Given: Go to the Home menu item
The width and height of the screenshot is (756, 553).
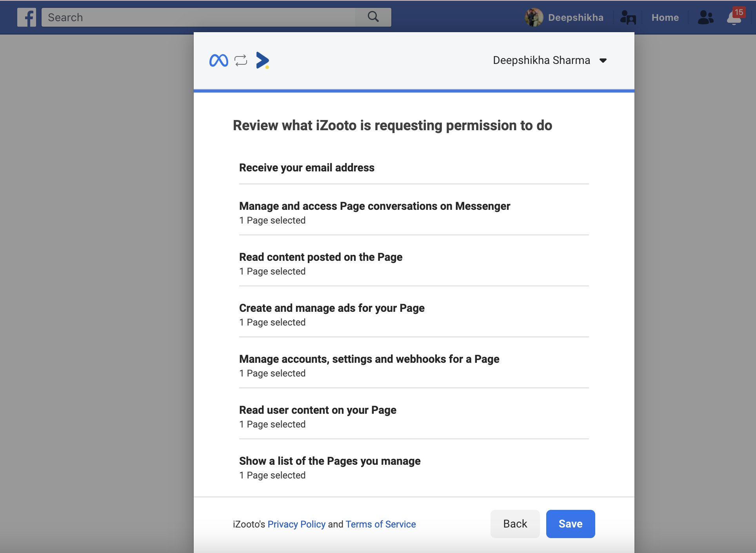Looking at the screenshot, I should pyautogui.click(x=665, y=18).
